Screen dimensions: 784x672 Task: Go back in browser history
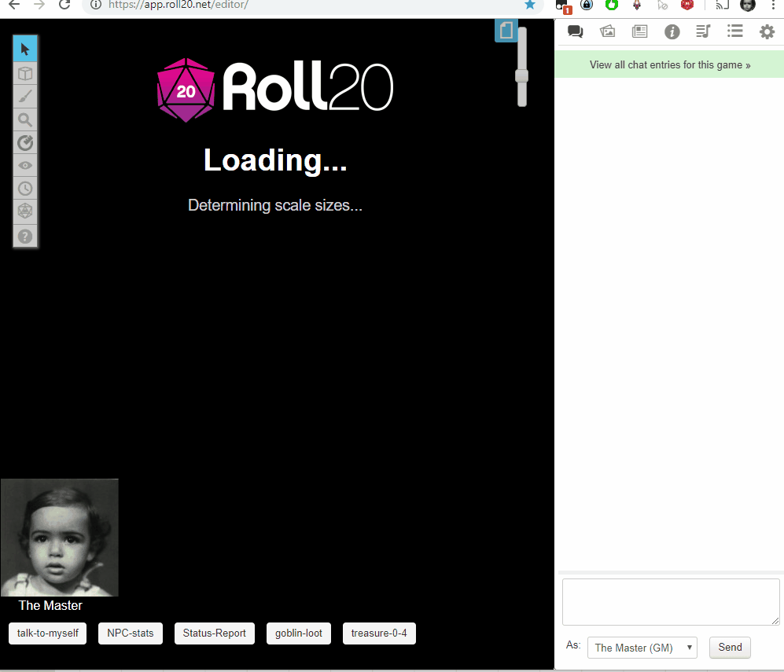14,5
